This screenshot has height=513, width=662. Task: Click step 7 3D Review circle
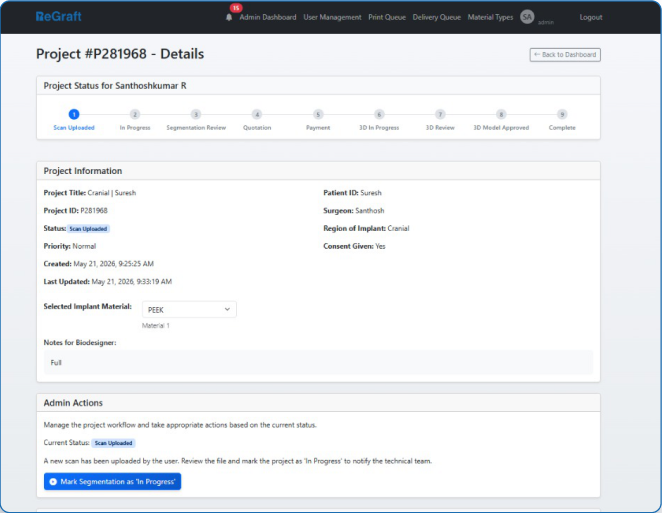pos(440,114)
